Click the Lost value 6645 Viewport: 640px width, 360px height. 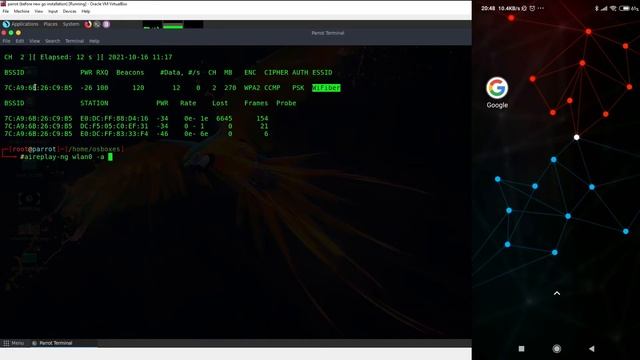(x=224, y=118)
